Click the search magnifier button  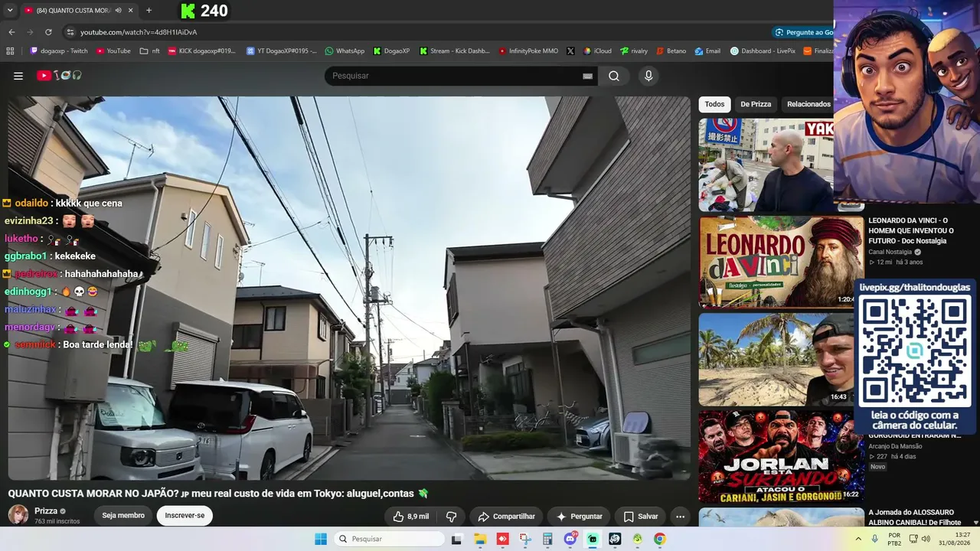tap(614, 76)
